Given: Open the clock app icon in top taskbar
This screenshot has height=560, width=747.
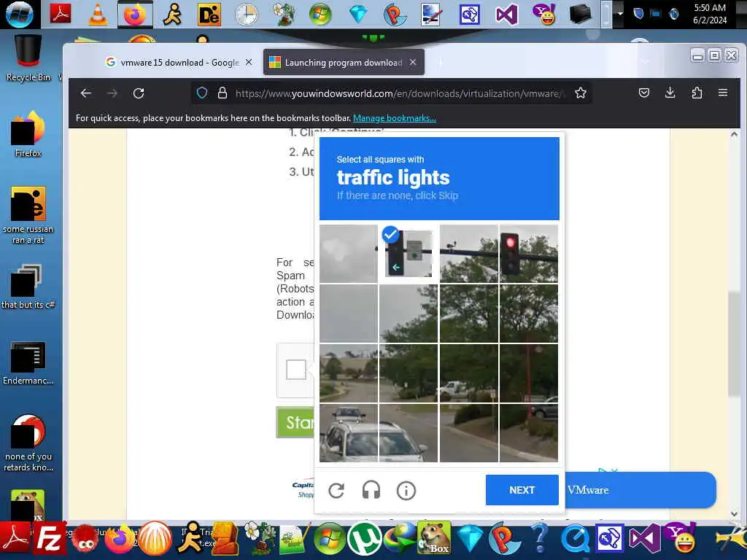Looking at the screenshot, I should click(247, 15).
